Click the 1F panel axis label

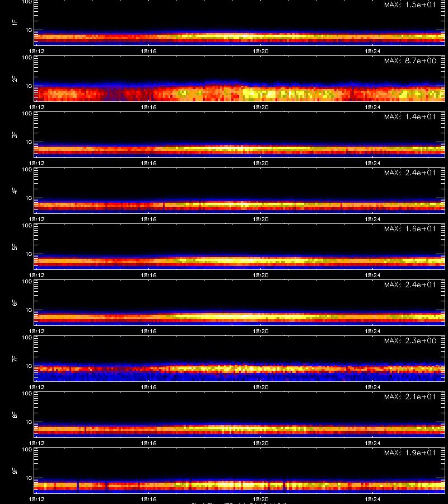tap(14, 22)
